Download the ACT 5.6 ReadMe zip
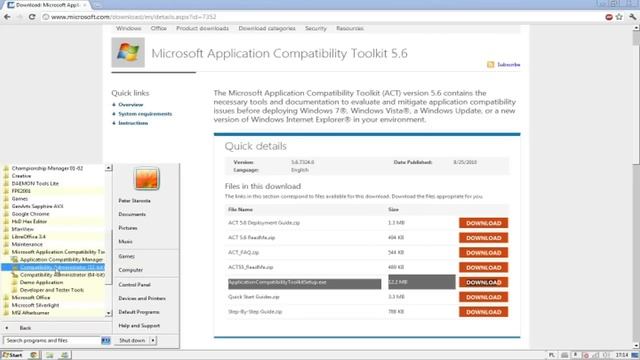 (x=484, y=238)
